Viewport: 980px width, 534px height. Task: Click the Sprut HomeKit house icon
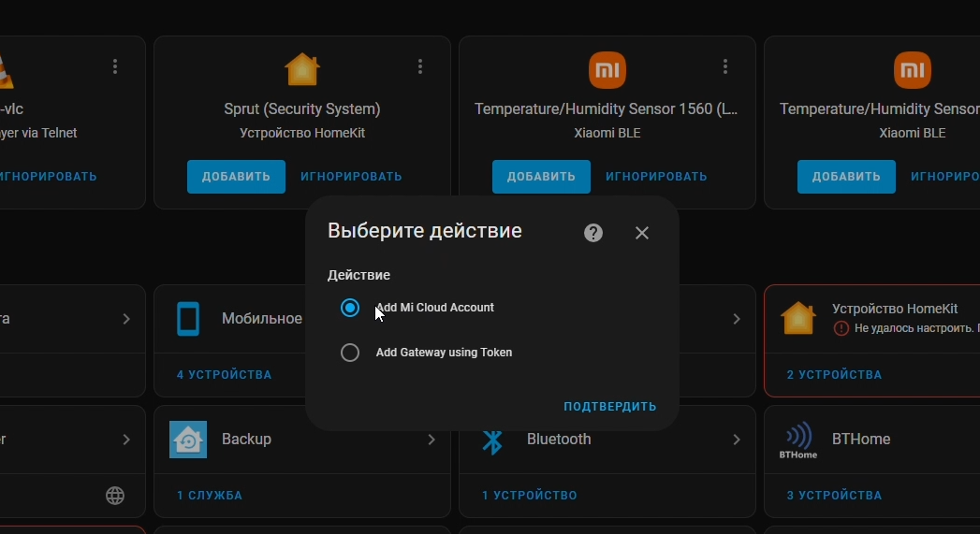[301, 70]
